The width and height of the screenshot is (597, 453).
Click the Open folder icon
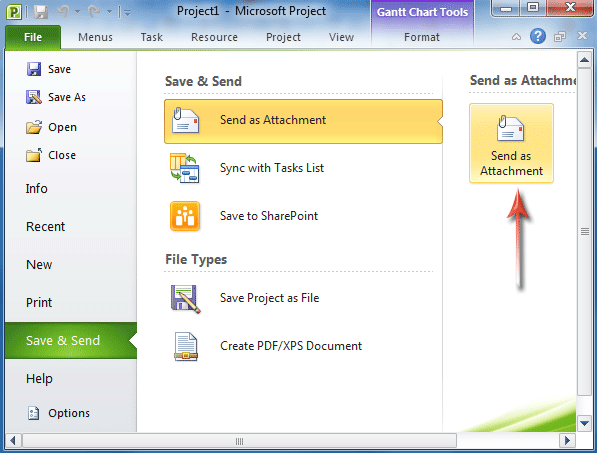[34, 127]
